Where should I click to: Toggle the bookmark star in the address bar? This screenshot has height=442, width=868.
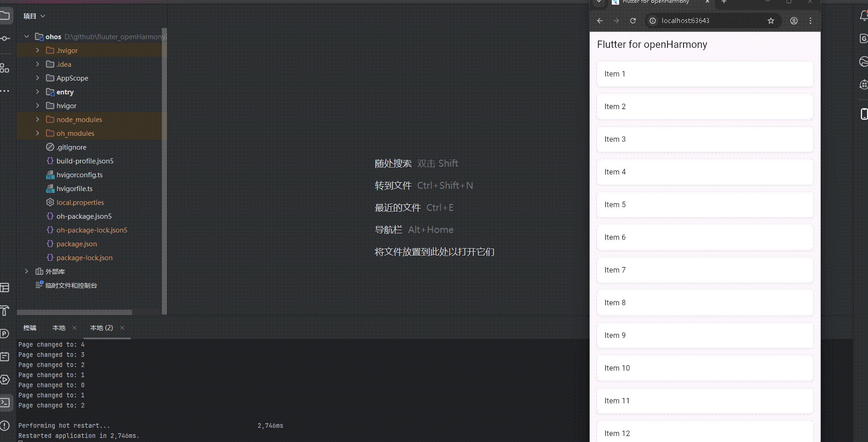771,21
